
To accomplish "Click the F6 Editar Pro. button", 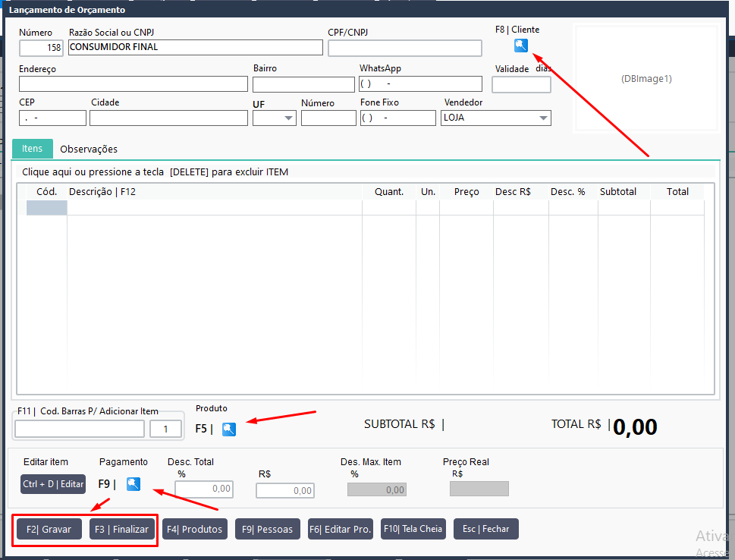I will pyautogui.click(x=341, y=529).
